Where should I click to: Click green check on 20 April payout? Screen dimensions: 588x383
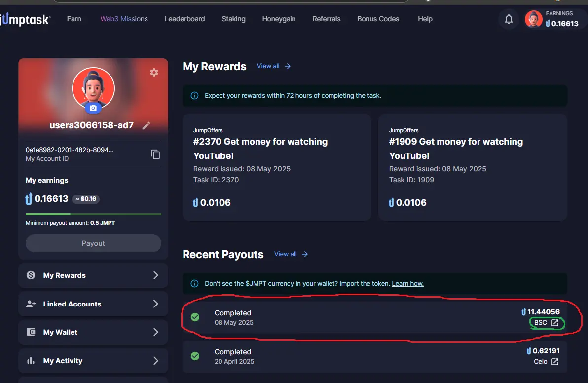coord(195,356)
